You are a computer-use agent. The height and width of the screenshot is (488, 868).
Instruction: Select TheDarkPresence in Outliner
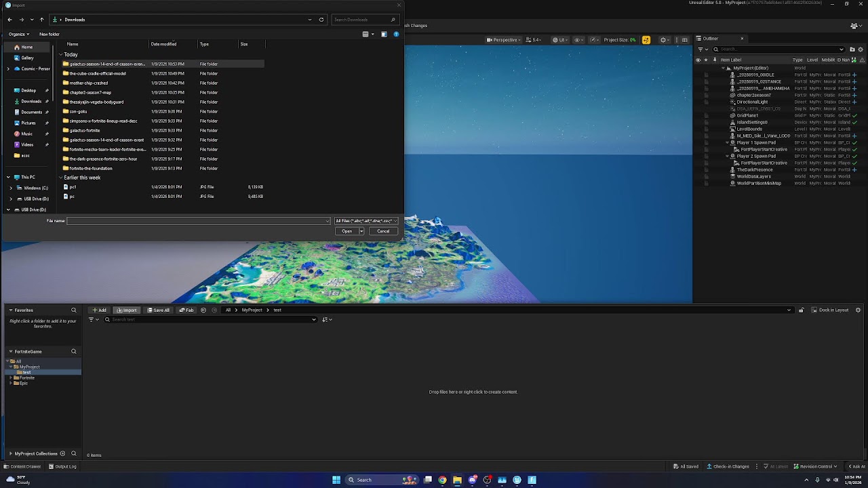click(755, 169)
